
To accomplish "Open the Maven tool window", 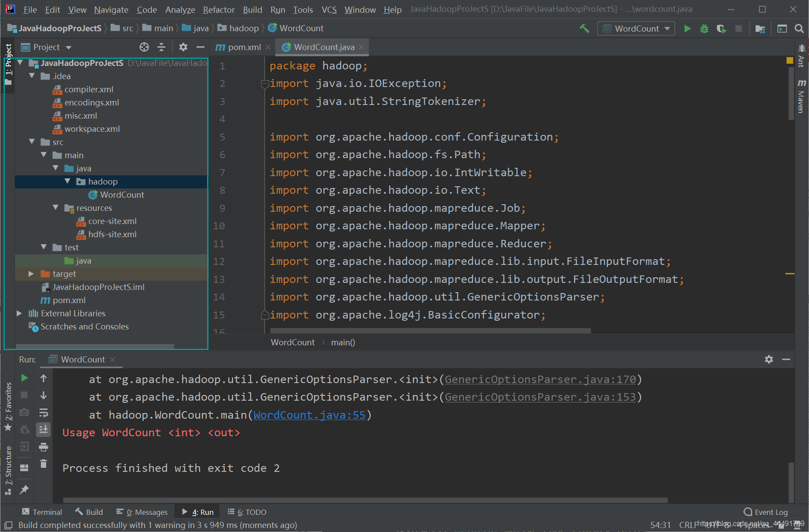I will pos(802,95).
